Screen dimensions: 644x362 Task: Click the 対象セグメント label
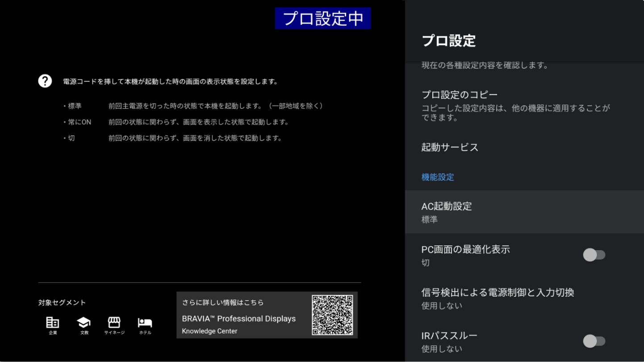click(x=62, y=303)
